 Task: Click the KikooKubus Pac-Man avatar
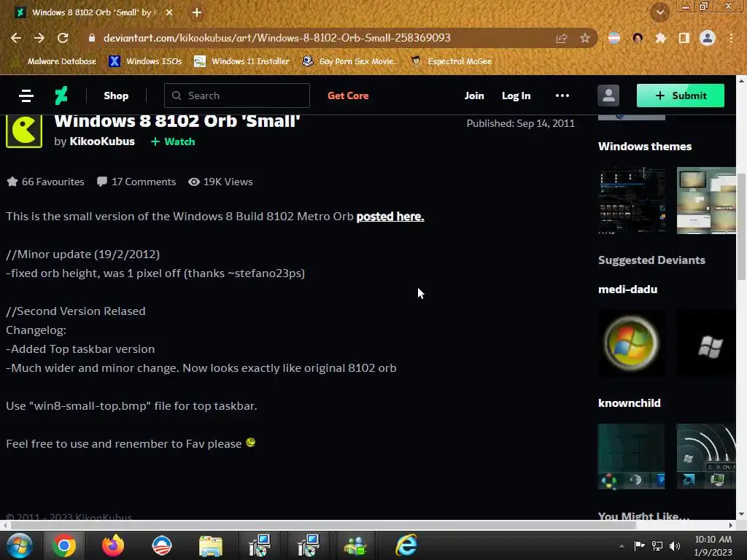click(x=24, y=131)
